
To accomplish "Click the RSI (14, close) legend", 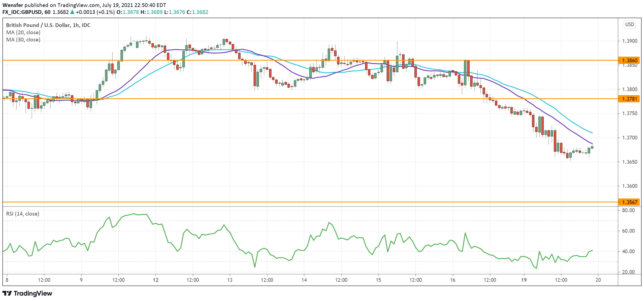I will coord(23,214).
